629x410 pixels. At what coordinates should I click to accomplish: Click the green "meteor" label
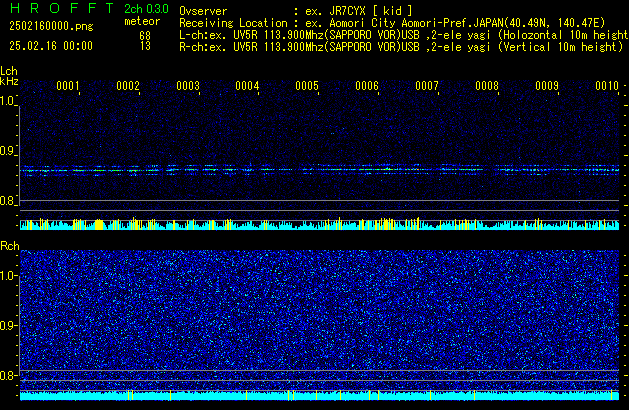[x=142, y=21]
